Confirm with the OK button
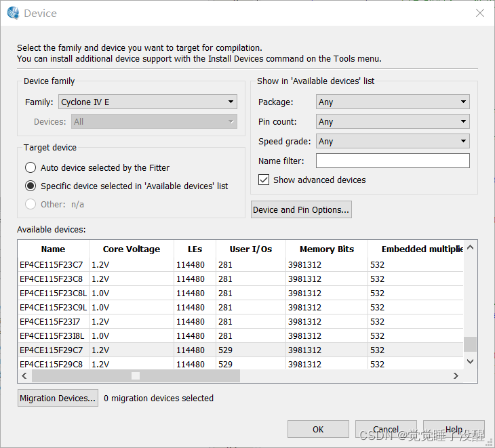 coord(318,429)
